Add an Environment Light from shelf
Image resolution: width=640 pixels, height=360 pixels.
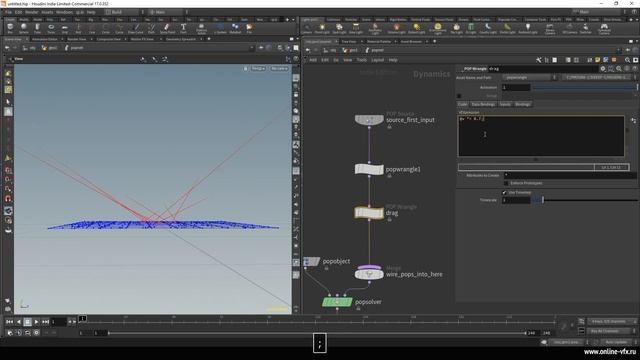pos(438,29)
